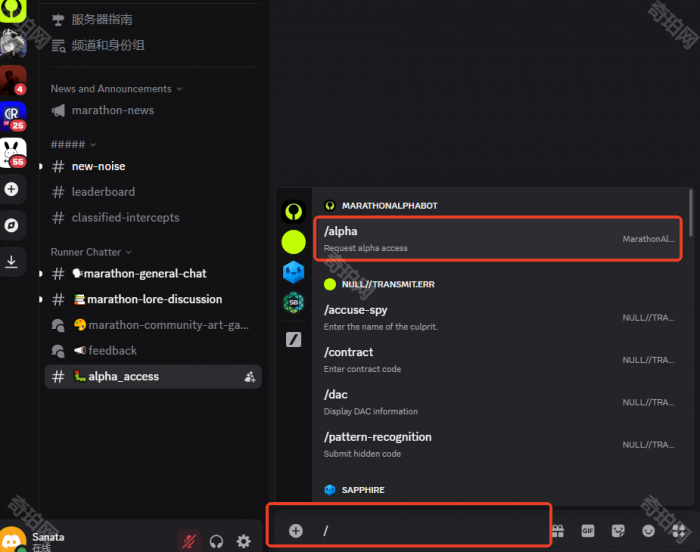Choose the /alpha command
The height and width of the screenshot is (552, 700).
(x=497, y=239)
